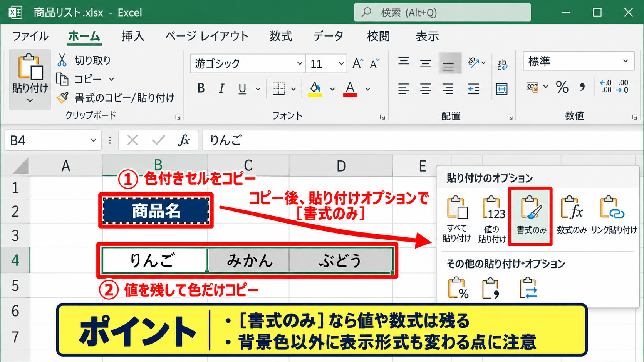
Task: Open the Name Box dropdown for B4
Action: (93, 140)
